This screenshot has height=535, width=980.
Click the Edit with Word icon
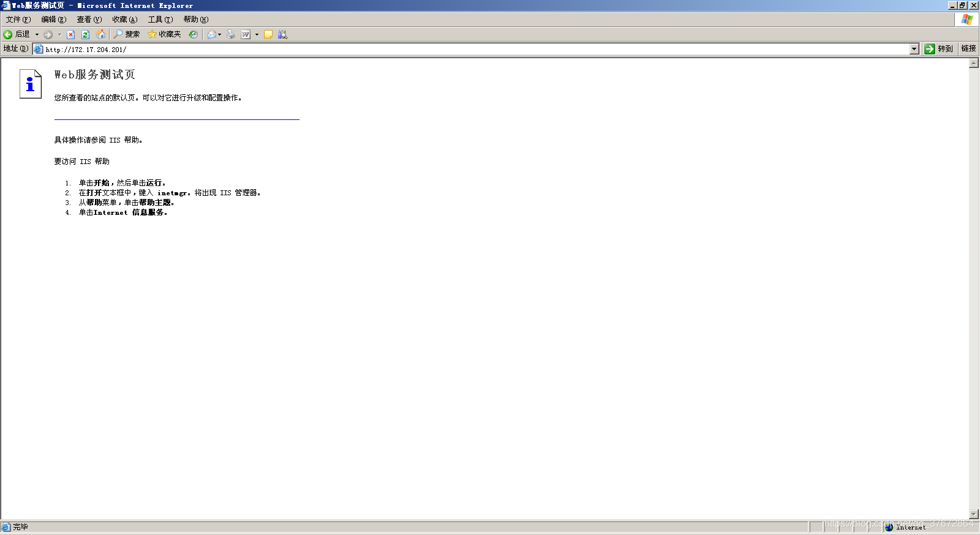click(x=246, y=34)
